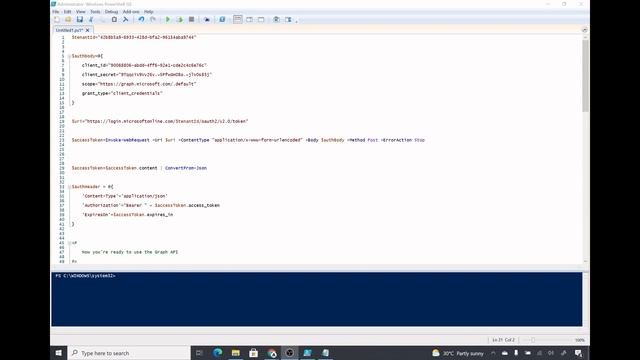Paste from the clipboard using the toolbar icon
This screenshot has width=640, height=360.
pyautogui.click(x=114, y=20)
